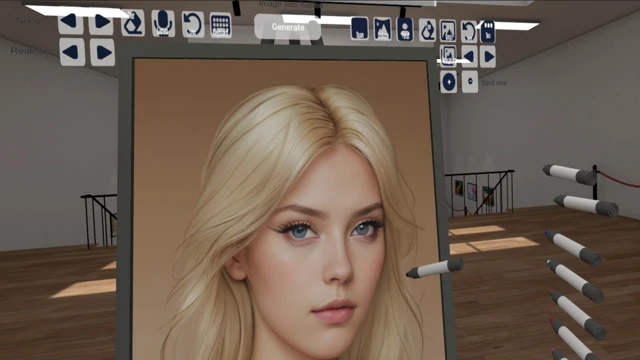Select the portrait person icon

tap(405, 30)
